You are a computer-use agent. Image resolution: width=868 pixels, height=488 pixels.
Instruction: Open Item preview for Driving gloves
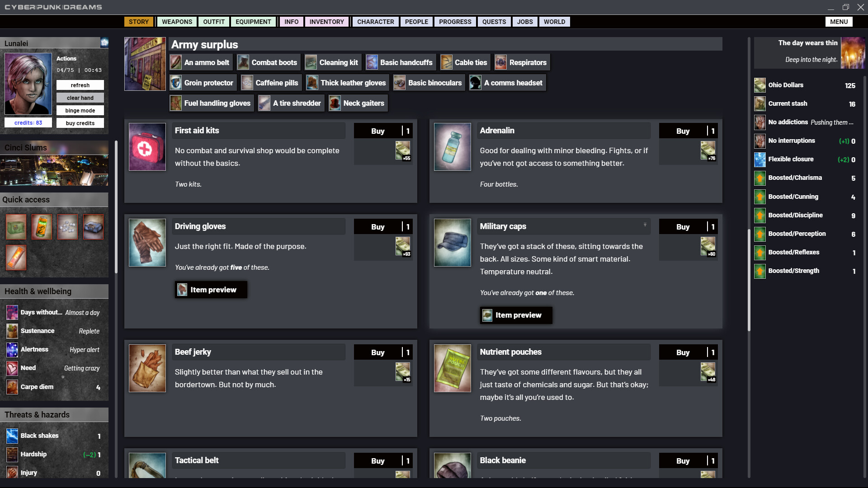[210, 290]
